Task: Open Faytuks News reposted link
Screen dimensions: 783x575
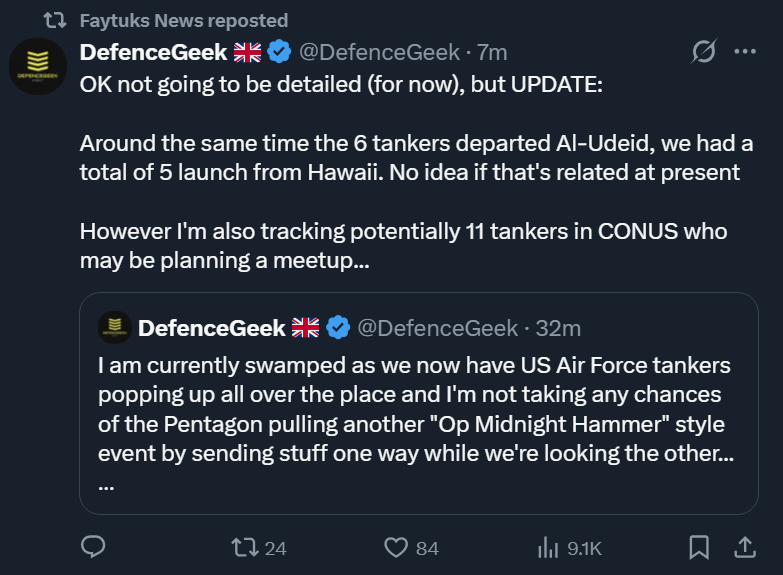Action: click(184, 20)
